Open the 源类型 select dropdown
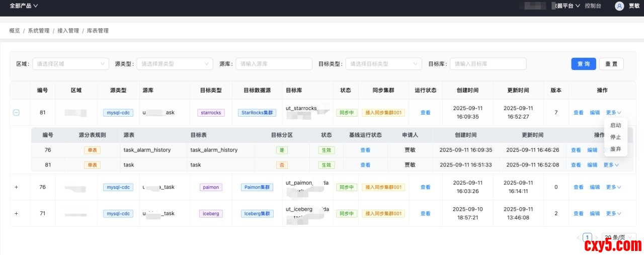Viewport: 644px width, 255px height. (175, 64)
